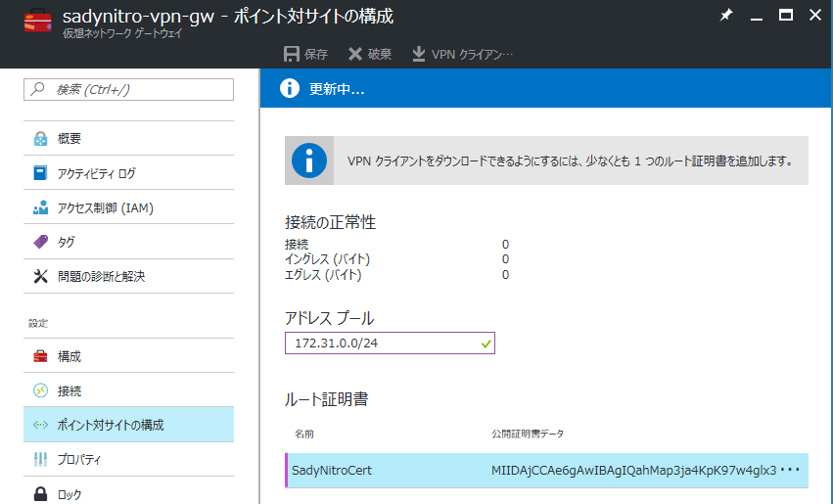Click the address pool field 172.31.0.0/24

pyautogui.click(x=390, y=344)
